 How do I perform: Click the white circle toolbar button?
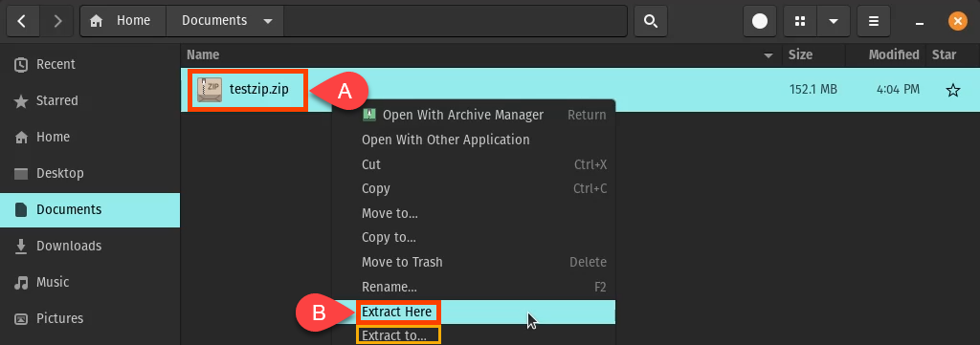759,21
